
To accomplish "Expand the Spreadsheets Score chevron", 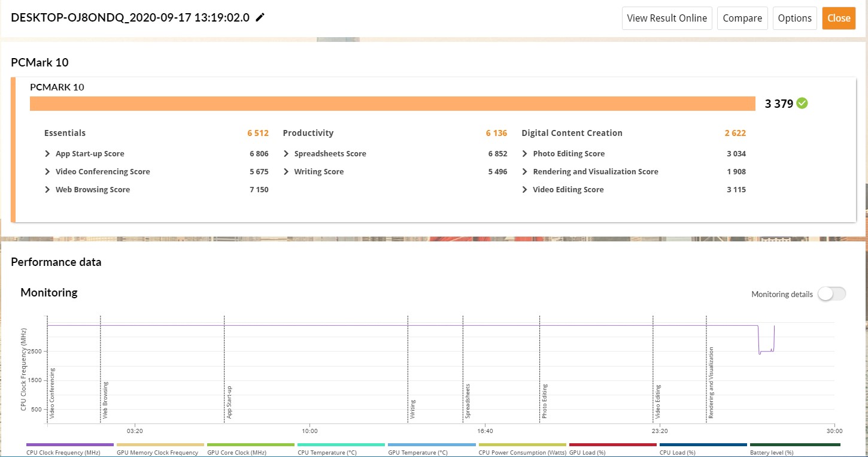I will point(286,154).
